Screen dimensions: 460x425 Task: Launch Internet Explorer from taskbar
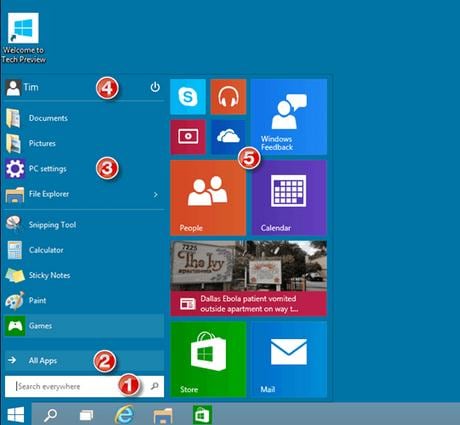(x=125, y=414)
